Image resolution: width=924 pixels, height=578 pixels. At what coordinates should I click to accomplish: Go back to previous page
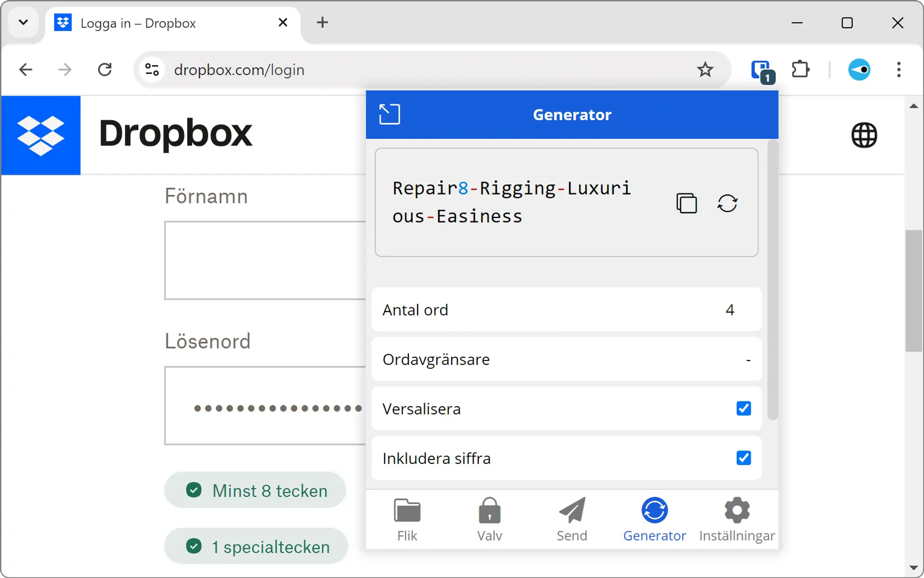26,70
